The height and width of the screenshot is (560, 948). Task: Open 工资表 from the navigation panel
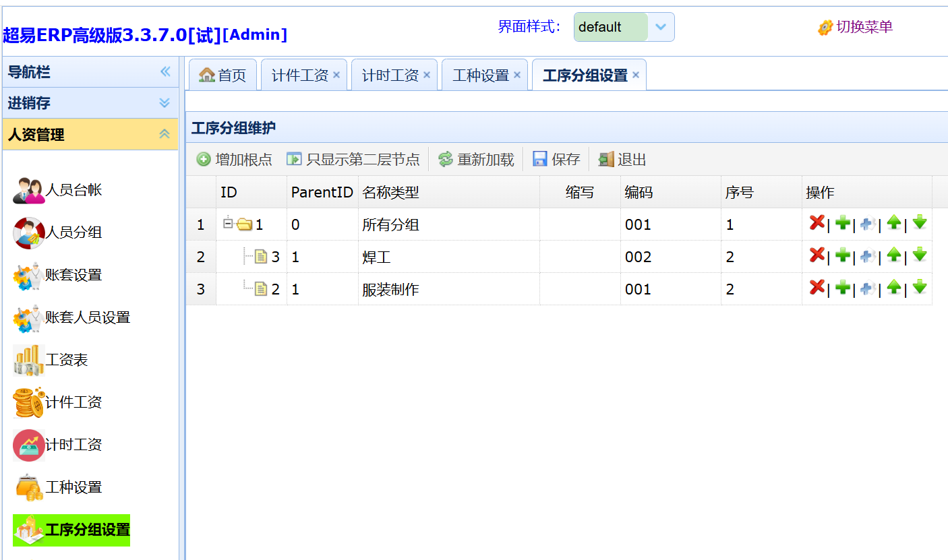pos(66,360)
